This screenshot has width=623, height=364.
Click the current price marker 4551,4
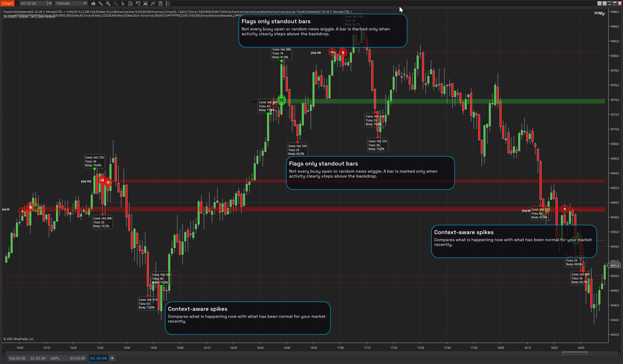click(614, 266)
